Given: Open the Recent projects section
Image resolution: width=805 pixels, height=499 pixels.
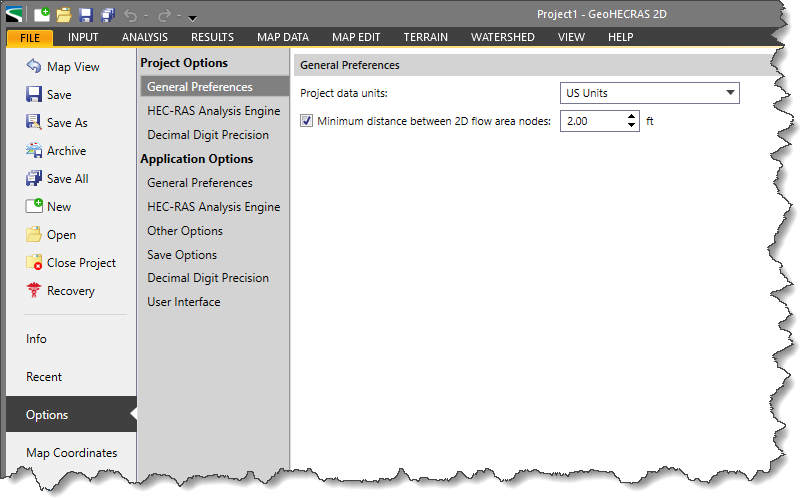Looking at the screenshot, I should point(44,377).
